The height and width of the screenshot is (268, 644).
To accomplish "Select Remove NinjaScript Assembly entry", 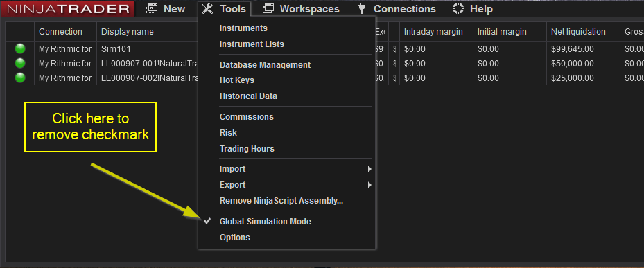I will (281, 201).
